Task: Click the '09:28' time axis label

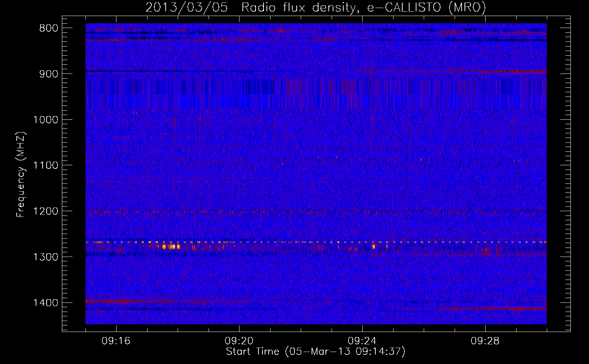Action: point(485,341)
